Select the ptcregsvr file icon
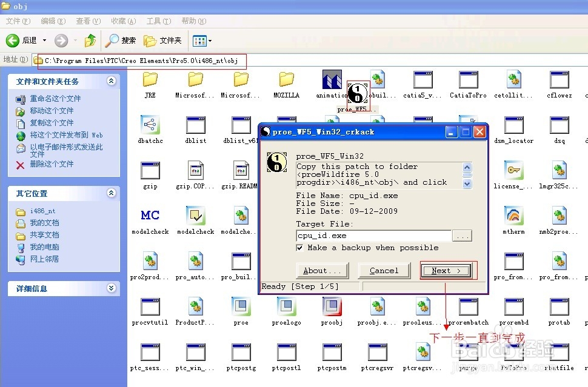 (x=377, y=352)
